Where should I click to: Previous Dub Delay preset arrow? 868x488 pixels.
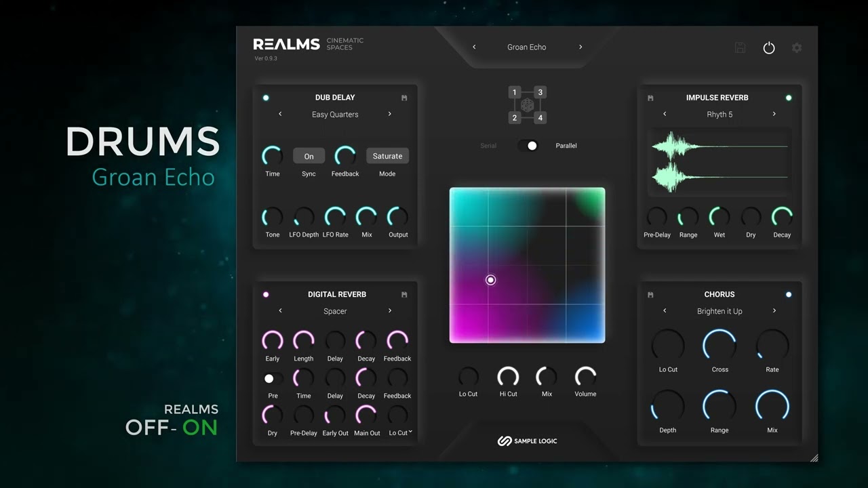(280, 114)
